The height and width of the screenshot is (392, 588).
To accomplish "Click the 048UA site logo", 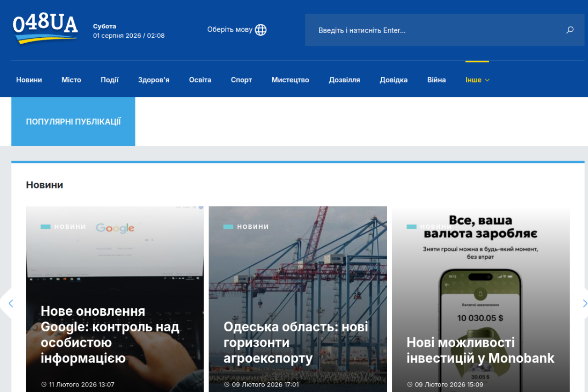I will (45, 28).
